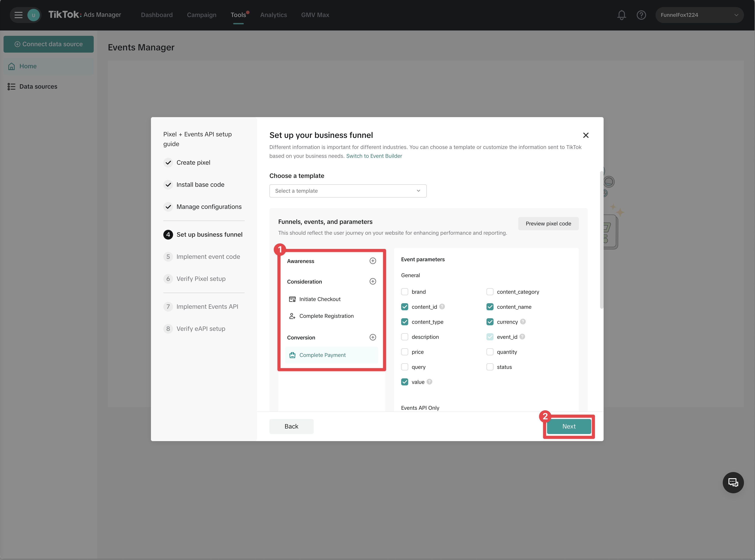This screenshot has width=755, height=560.
Task: Follow the Switch to Event Builder link
Action: point(374,156)
